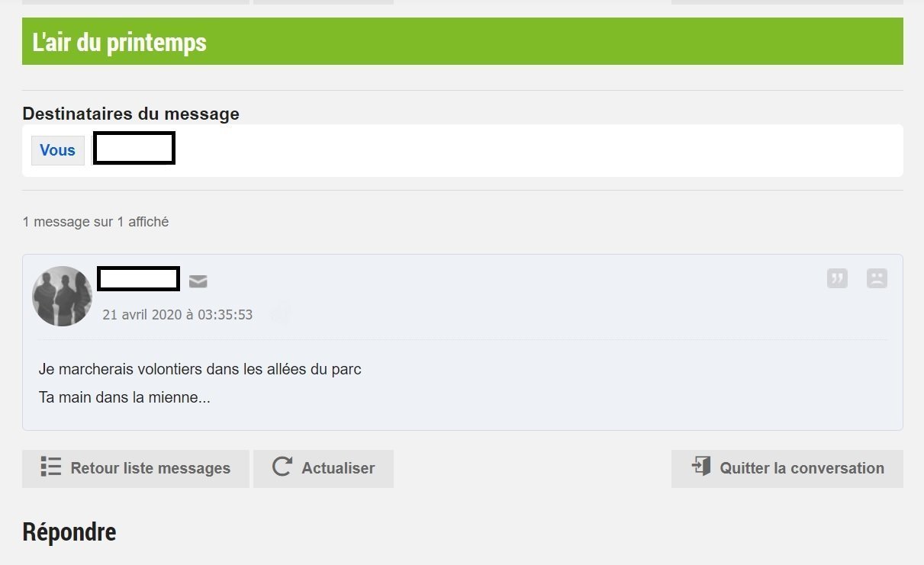This screenshot has width=924, height=565.
Task: Quote this message using the quotation mark icon
Action: pyautogui.click(x=837, y=278)
